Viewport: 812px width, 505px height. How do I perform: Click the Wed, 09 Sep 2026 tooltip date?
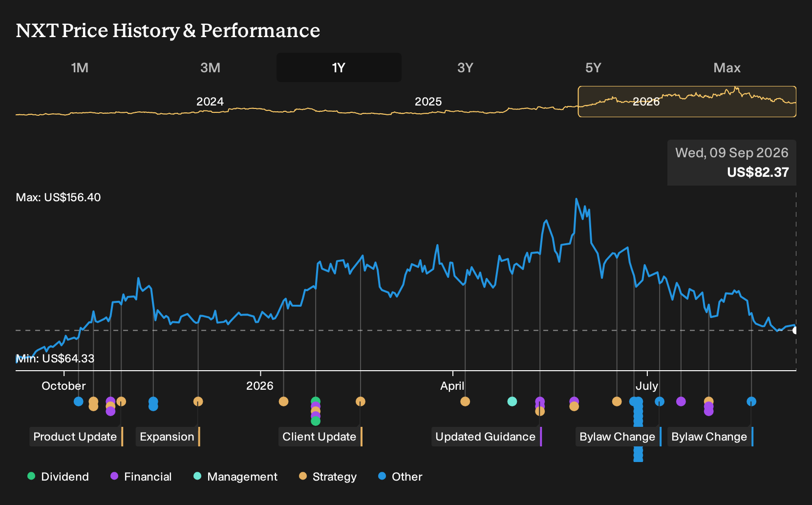click(x=732, y=153)
